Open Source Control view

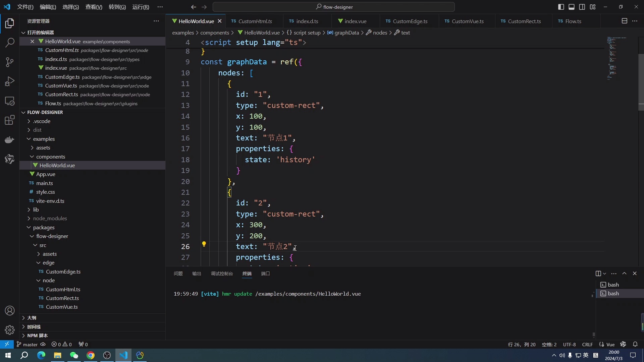coord(10,62)
